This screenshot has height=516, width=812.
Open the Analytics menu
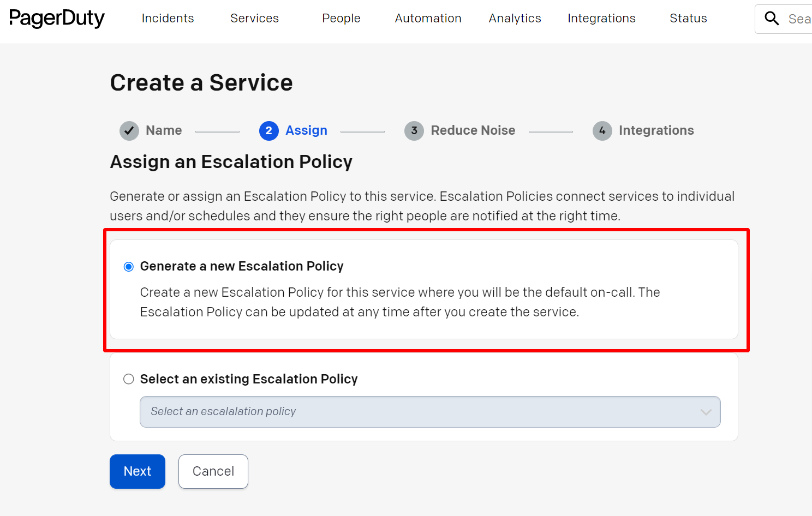point(515,18)
